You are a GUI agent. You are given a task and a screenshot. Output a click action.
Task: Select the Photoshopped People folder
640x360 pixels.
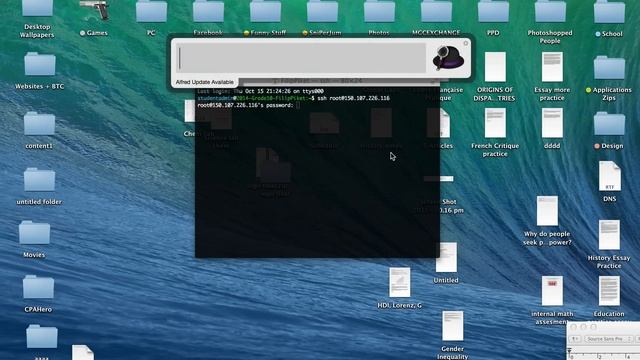pyautogui.click(x=550, y=11)
